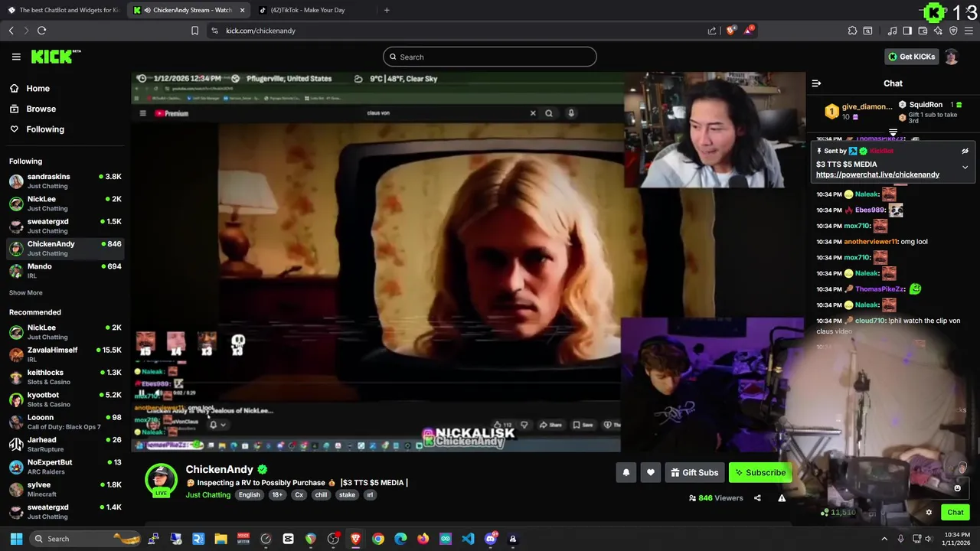Click the Subscribe button
Image resolution: width=980 pixels, height=551 pixels.
760,473
